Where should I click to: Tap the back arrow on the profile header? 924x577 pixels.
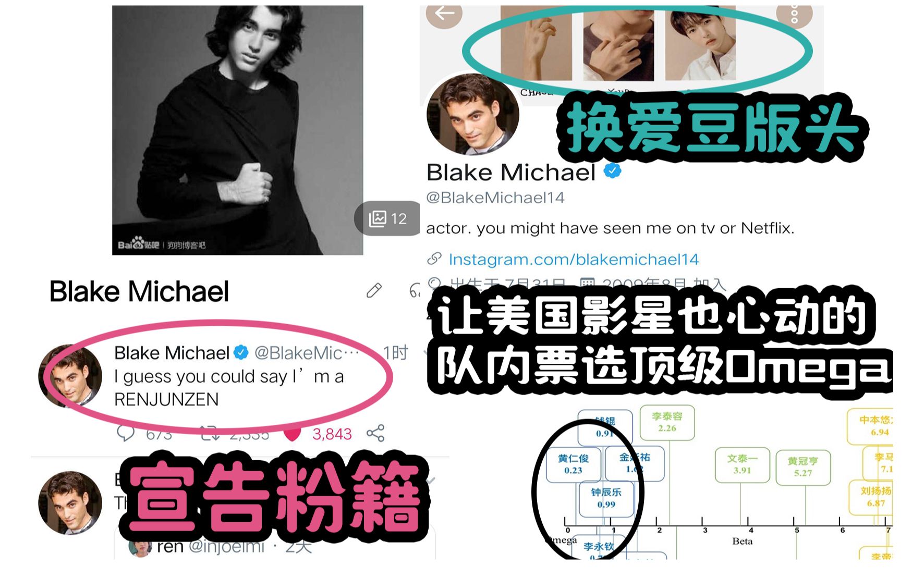444,14
